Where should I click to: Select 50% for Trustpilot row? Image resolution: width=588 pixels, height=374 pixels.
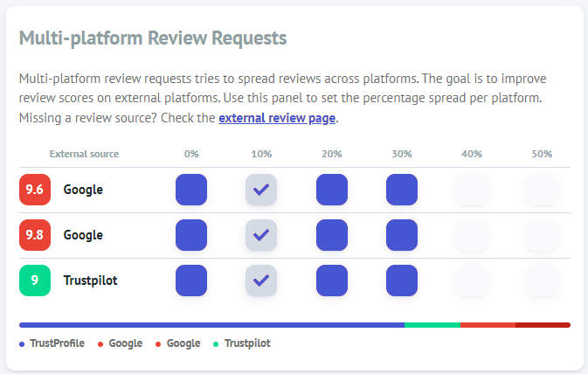point(541,280)
